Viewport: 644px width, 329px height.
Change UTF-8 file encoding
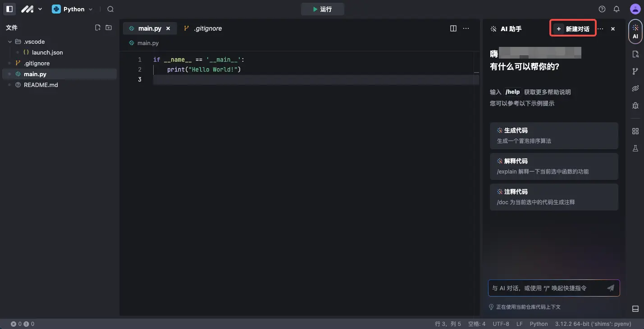click(x=501, y=324)
